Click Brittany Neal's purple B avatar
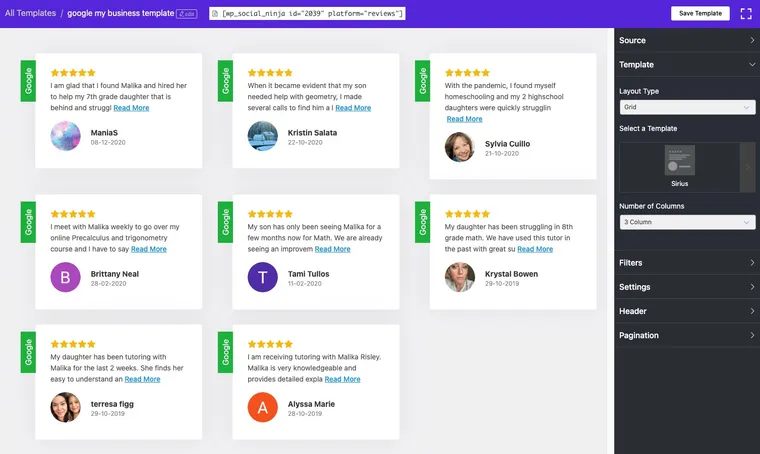 pyautogui.click(x=65, y=277)
